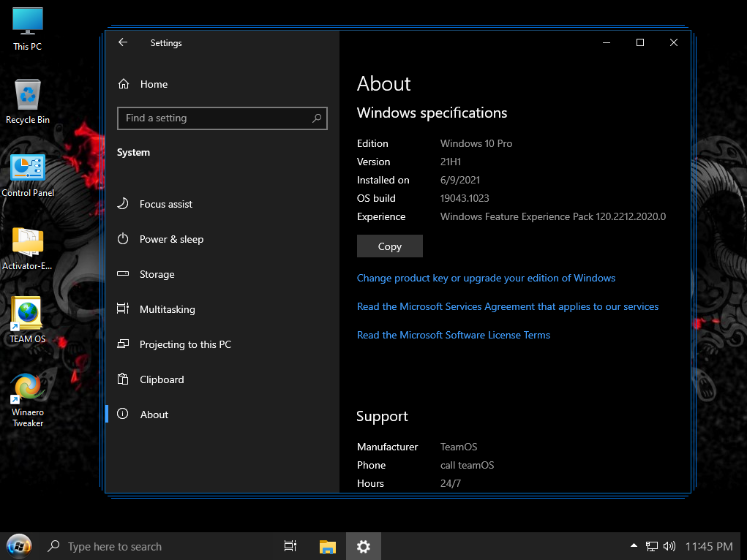747x560 pixels.
Task: Maximize the Settings window
Action: coord(639,42)
